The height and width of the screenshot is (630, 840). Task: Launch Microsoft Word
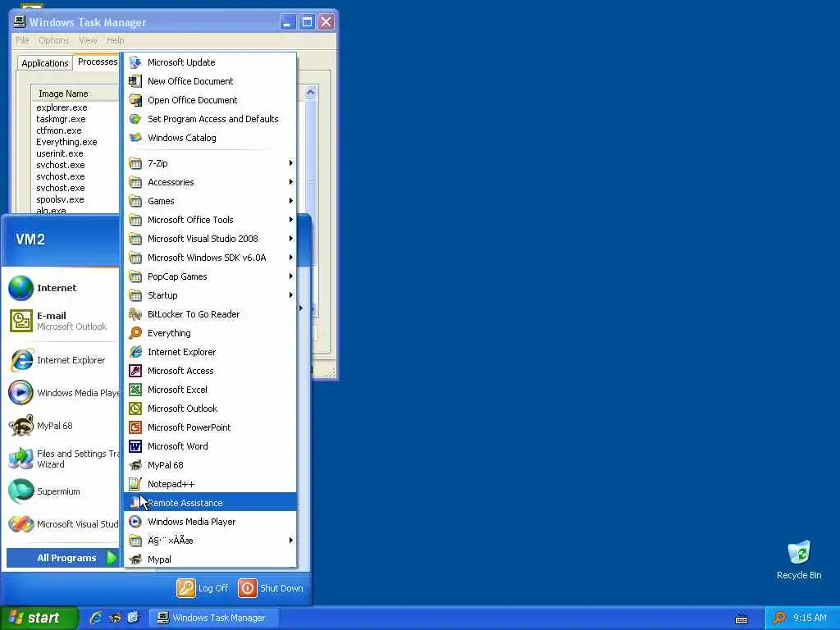(x=210, y=446)
